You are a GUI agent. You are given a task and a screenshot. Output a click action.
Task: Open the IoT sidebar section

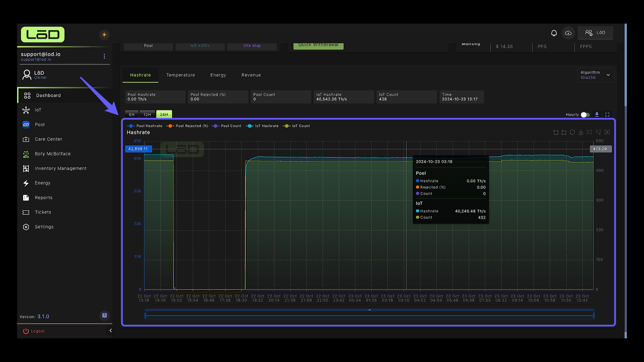pos(65,110)
